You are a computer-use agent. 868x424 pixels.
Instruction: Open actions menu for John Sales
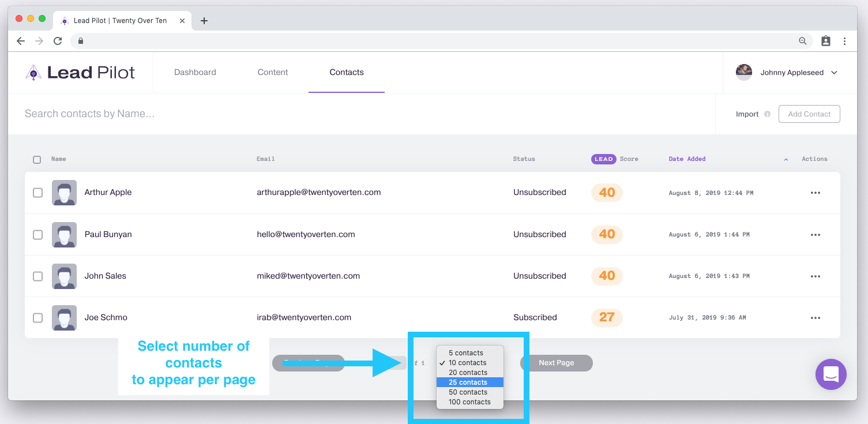pos(816,276)
